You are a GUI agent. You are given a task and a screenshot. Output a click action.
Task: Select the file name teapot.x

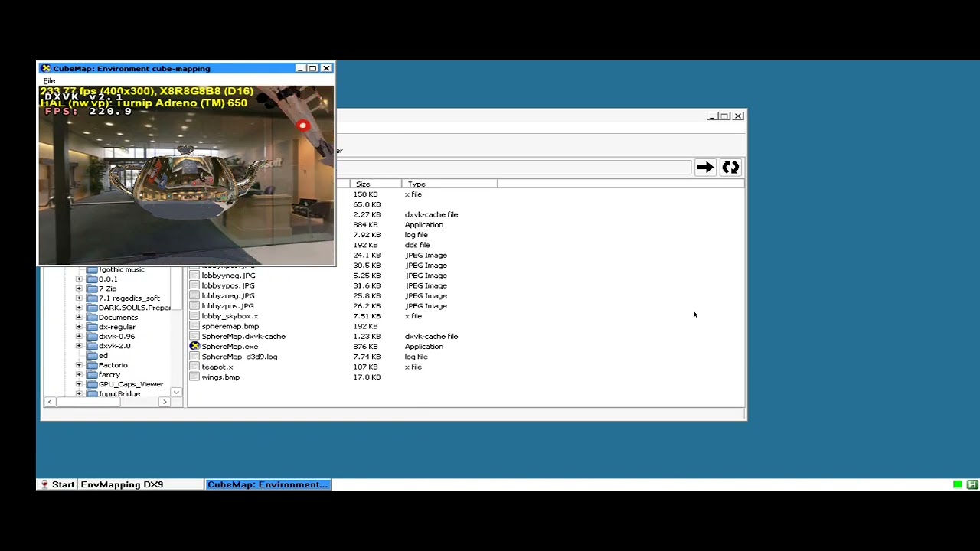click(217, 367)
